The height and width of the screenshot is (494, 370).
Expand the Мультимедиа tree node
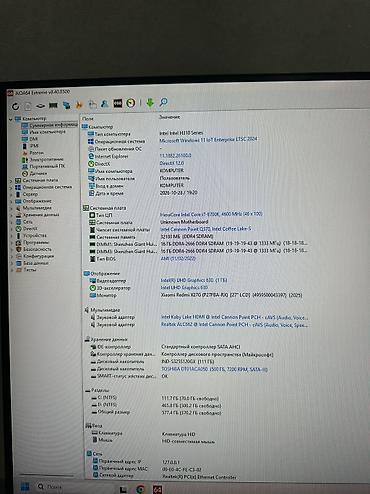coord(11,208)
